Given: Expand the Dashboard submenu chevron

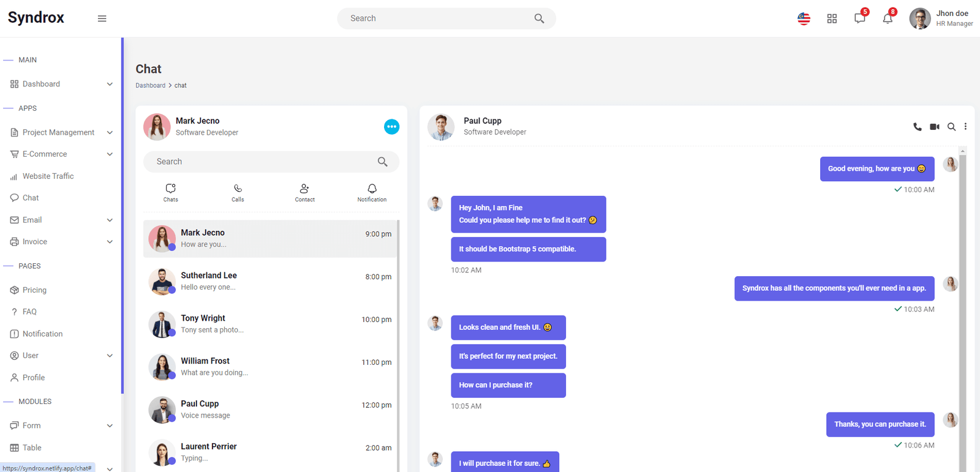Looking at the screenshot, I should tap(110, 84).
